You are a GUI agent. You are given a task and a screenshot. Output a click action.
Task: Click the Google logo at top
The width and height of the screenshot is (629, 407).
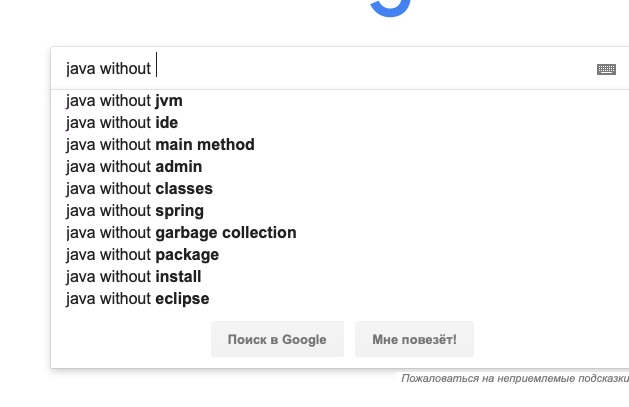pyautogui.click(x=390, y=8)
